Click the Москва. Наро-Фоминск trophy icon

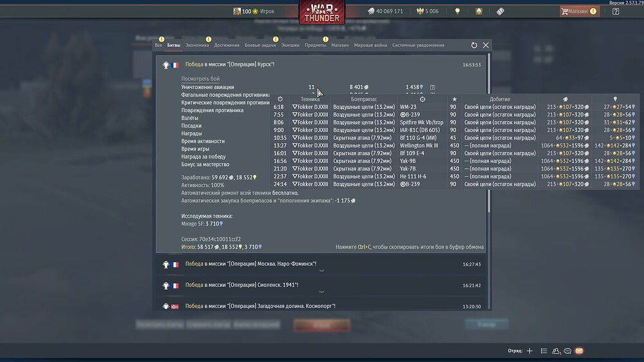166,265
